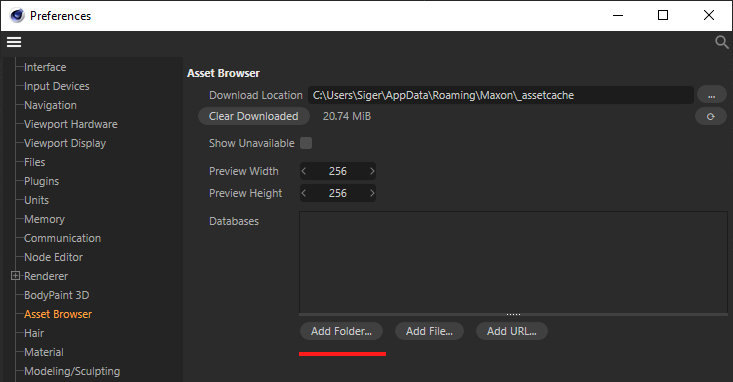
Task: Click Add File... button
Action: [429, 331]
